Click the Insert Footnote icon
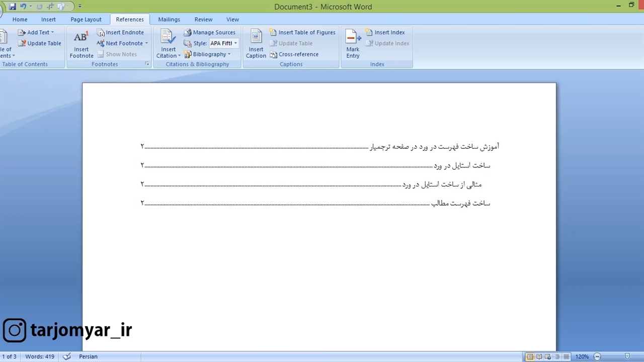 (81, 43)
